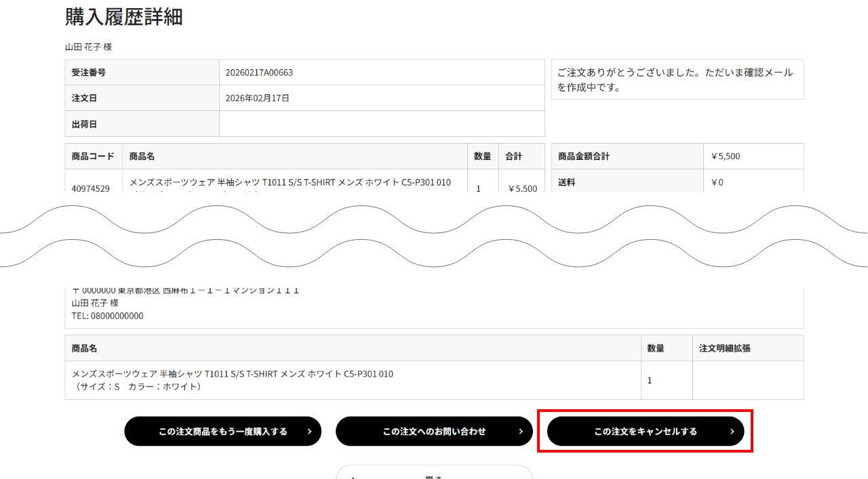Select この注文商品をもう一度購入する button

(222, 432)
